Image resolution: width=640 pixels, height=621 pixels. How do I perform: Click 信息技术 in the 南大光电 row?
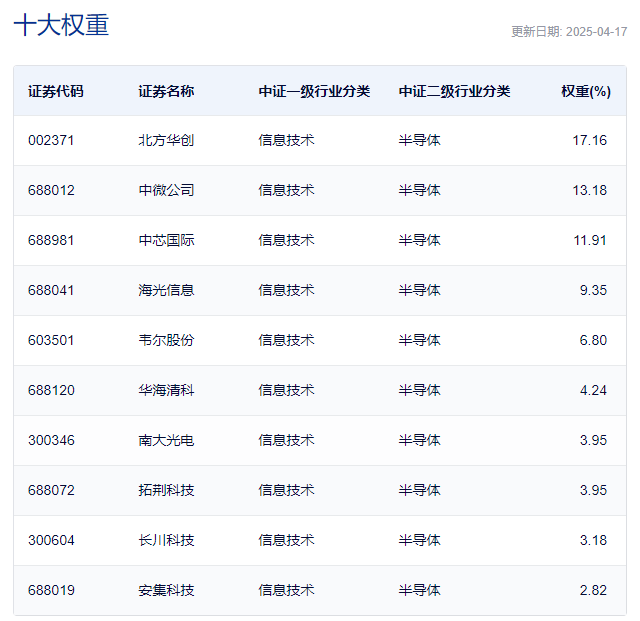pos(287,441)
